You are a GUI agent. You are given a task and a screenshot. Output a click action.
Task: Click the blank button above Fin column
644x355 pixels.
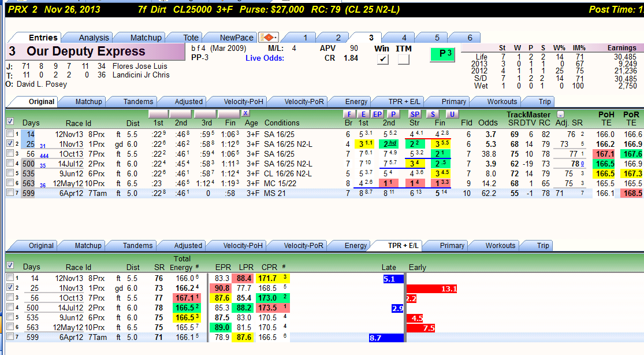(229, 113)
